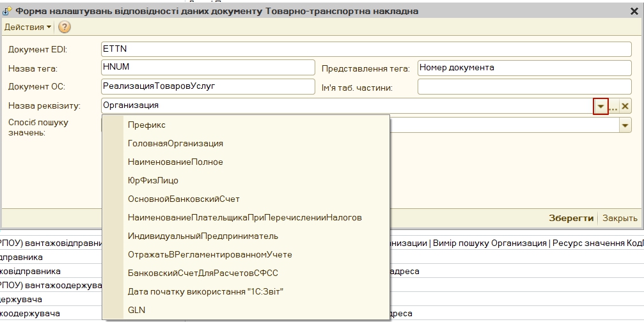Select ГоловнаяОрганизация in the dropdown list
This screenshot has width=644, height=322.
click(246, 144)
